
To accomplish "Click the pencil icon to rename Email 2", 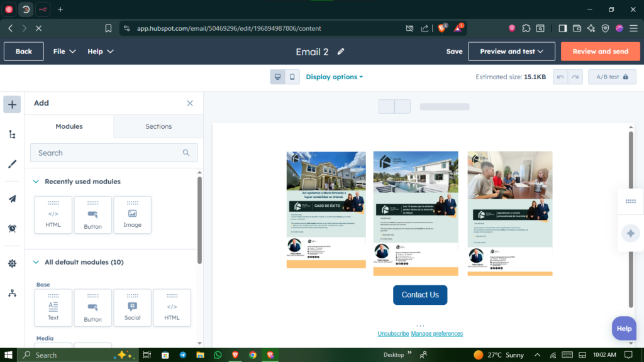I will 341,52.
